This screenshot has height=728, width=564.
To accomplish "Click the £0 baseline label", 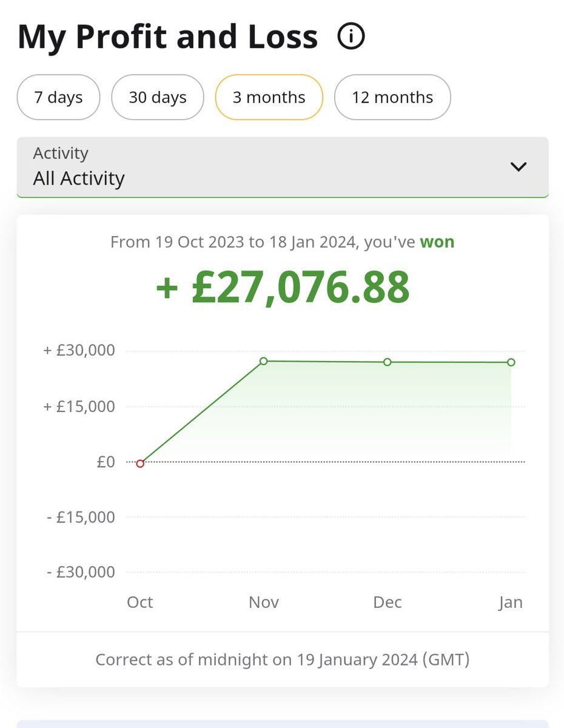I will point(105,462).
